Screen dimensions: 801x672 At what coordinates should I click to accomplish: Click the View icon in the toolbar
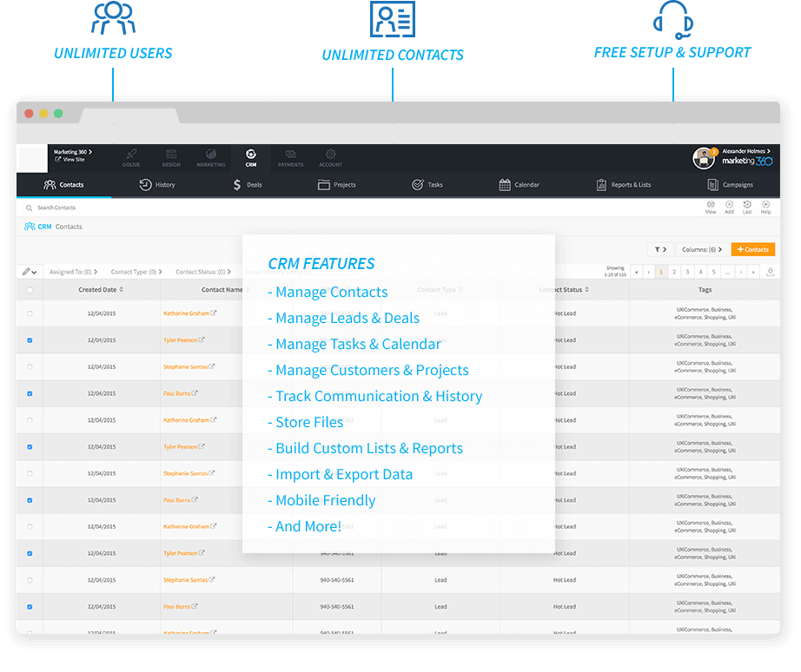coord(710,207)
